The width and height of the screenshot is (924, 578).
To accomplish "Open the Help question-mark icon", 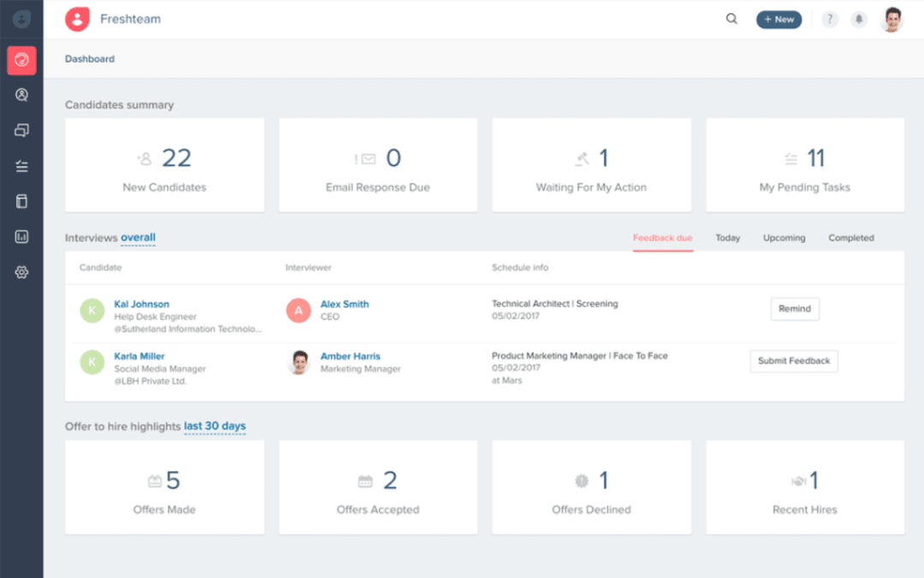I will point(829,18).
